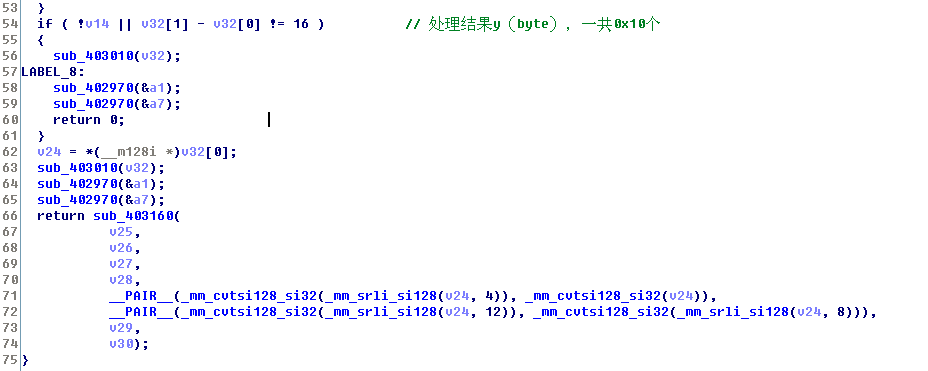The width and height of the screenshot is (928, 371).
Task: Click line number 66 in the gutter
Action: (x=10, y=216)
